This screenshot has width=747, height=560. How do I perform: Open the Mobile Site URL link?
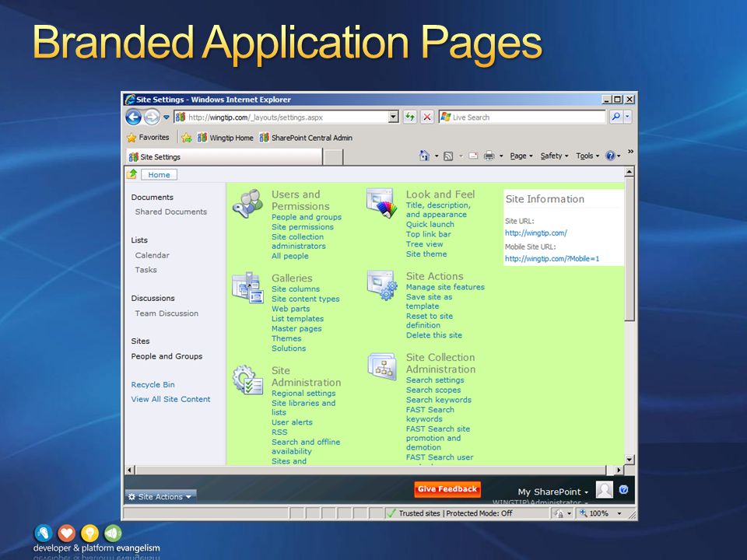552,258
